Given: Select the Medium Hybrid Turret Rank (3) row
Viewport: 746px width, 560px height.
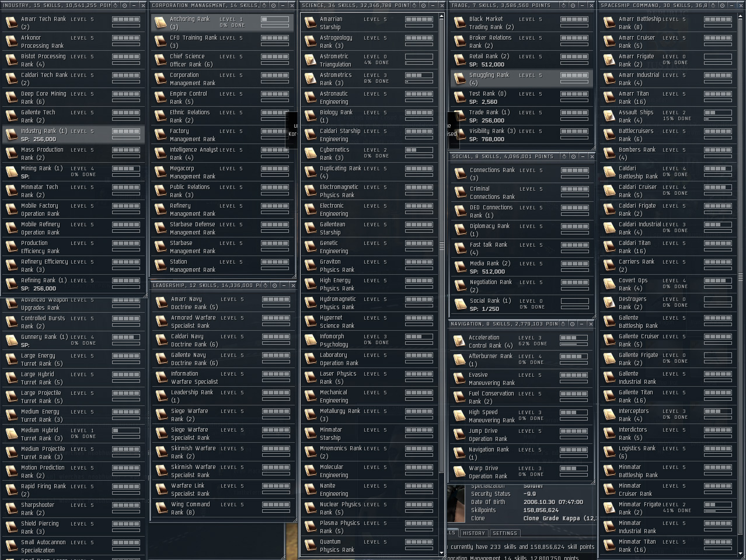Looking at the screenshot, I should [74, 434].
